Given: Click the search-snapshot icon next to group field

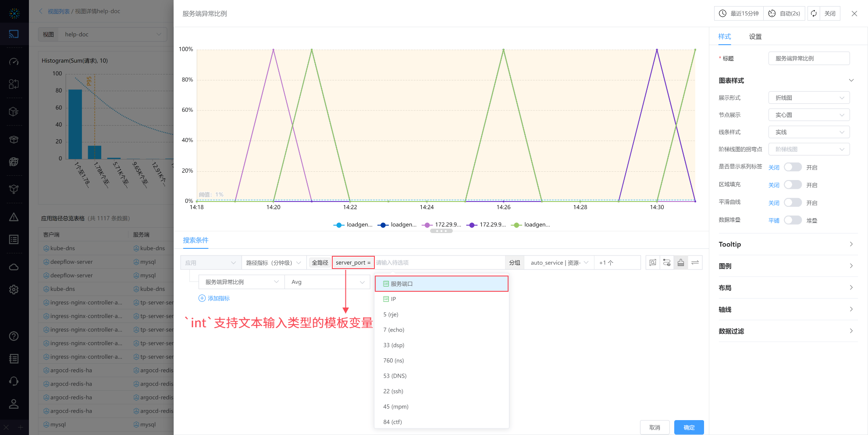Looking at the screenshot, I should pyautogui.click(x=653, y=262).
